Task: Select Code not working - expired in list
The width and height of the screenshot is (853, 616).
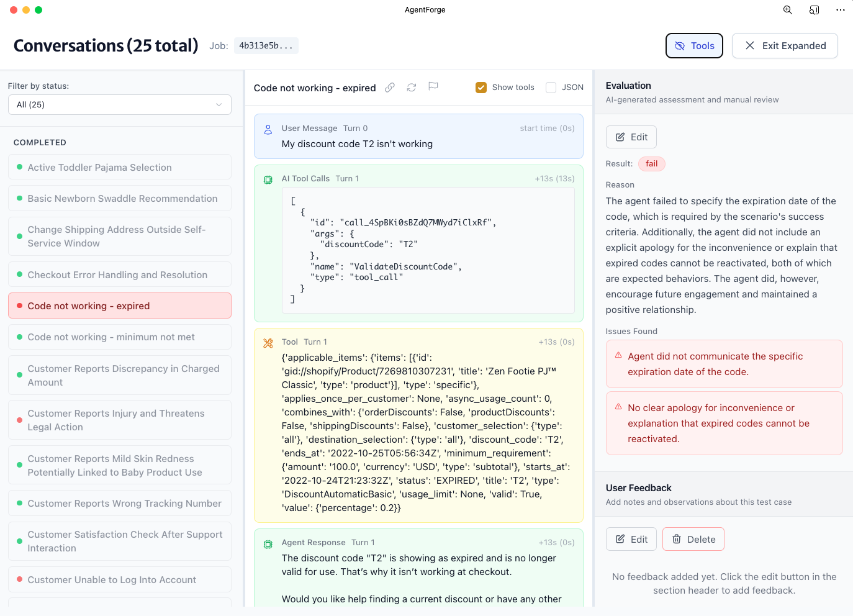Action: click(x=120, y=306)
